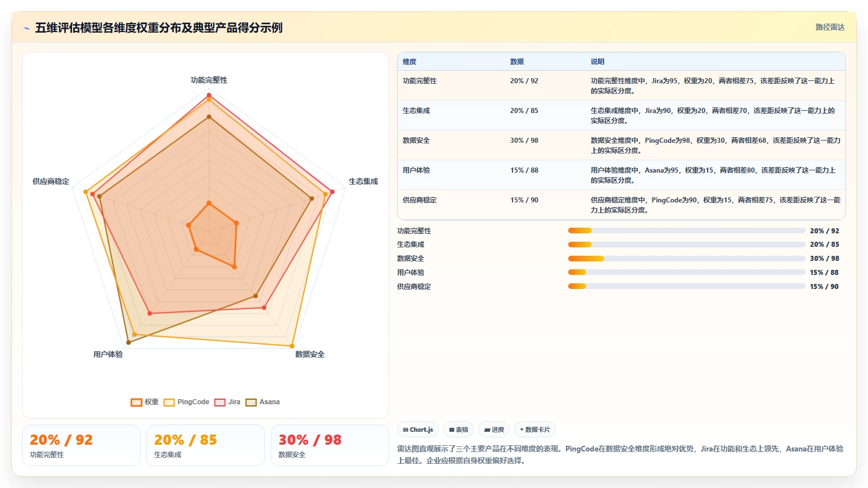Toggle the Jira legend swatch
868x488 pixels.
(220, 402)
